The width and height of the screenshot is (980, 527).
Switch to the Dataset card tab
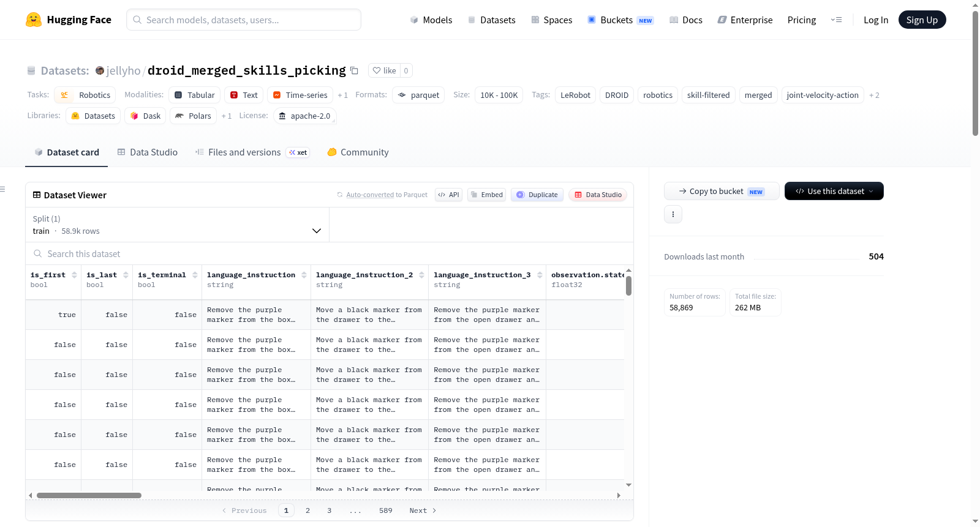66,152
